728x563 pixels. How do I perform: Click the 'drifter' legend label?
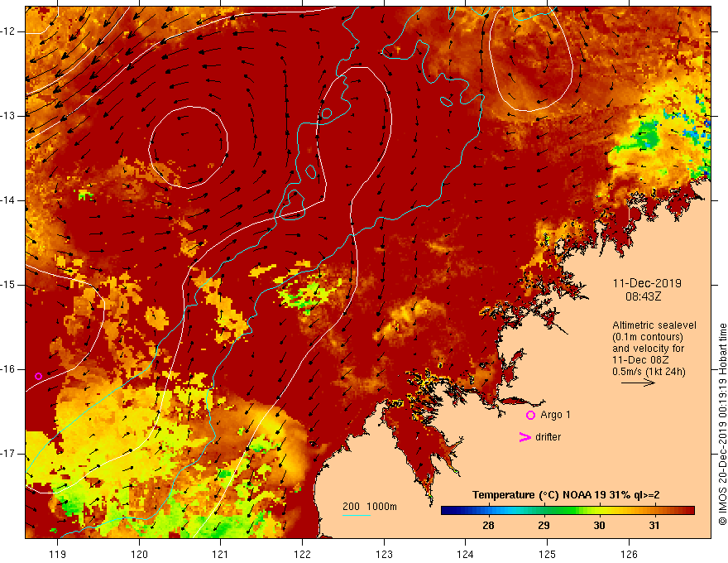click(548, 437)
